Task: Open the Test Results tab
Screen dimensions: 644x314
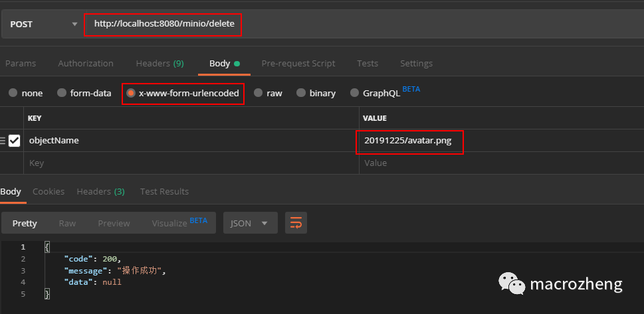Action: pyautogui.click(x=164, y=192)
